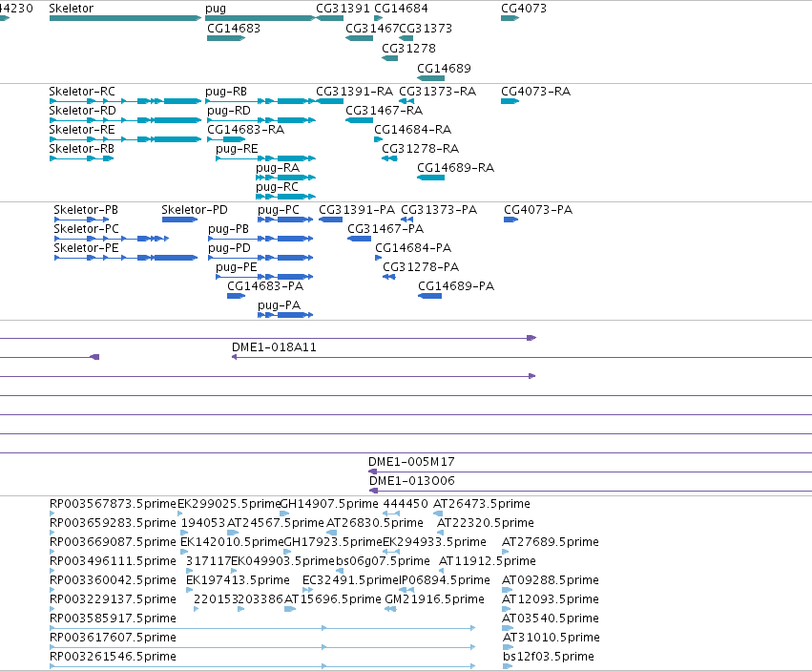Select EST RP003585917.5prime
The width and height of the screenshot is (812, 671).
pyautogui.click(x=113, y=619)
